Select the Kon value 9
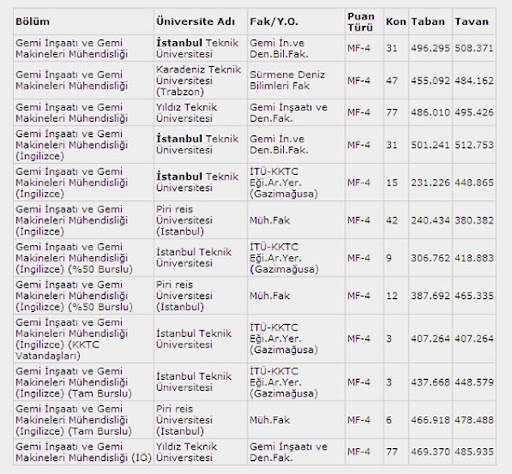 (x=389, y=258)
